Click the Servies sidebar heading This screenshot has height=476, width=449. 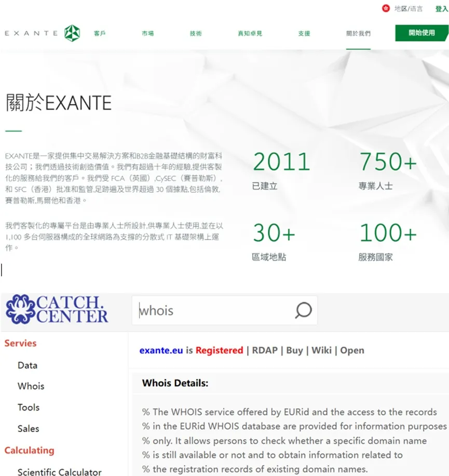(20, 343)
